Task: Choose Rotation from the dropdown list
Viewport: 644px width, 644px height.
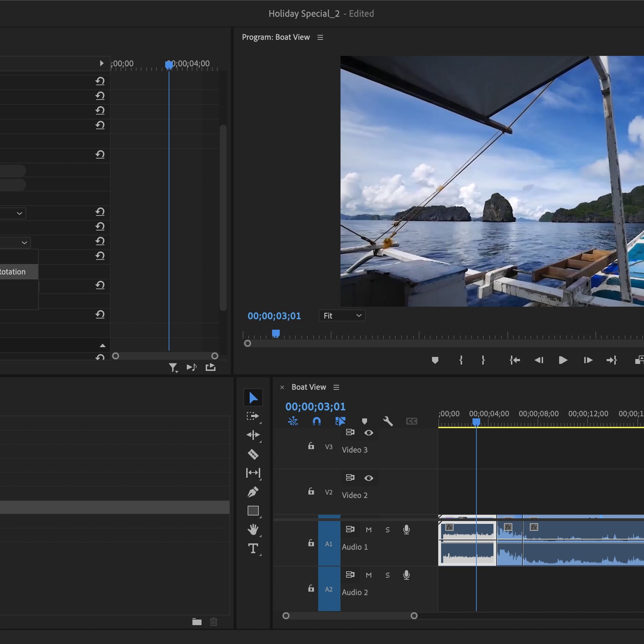Action: click(14, 272)
